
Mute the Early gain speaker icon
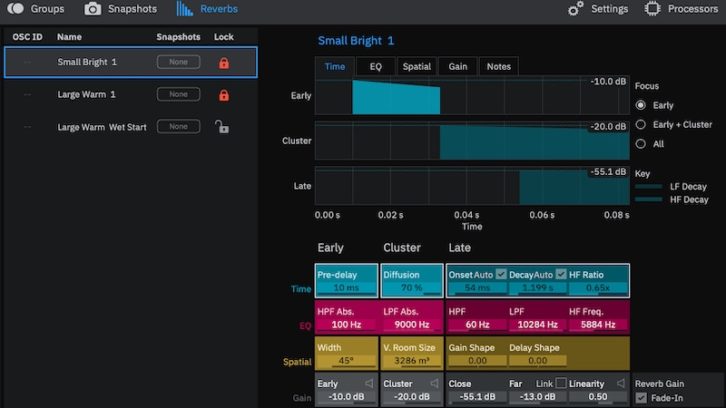[369, 383]
